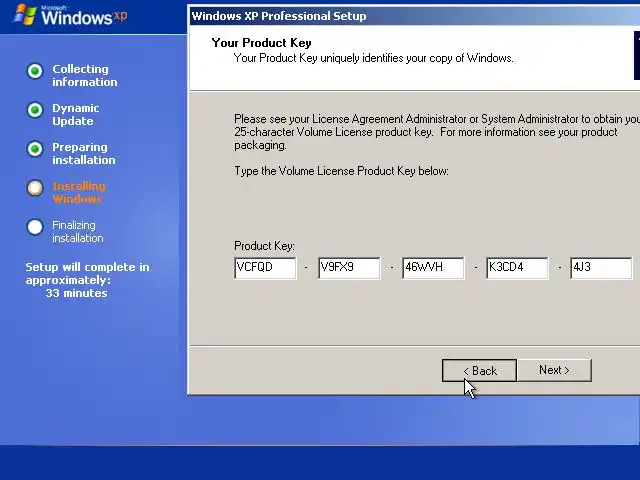Focus the second product key field V9FX9

[x=349, y=268]
